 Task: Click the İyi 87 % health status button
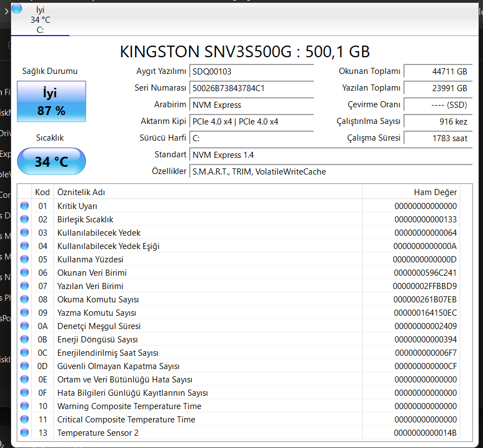pyautogui.click(x=51, y=102)
